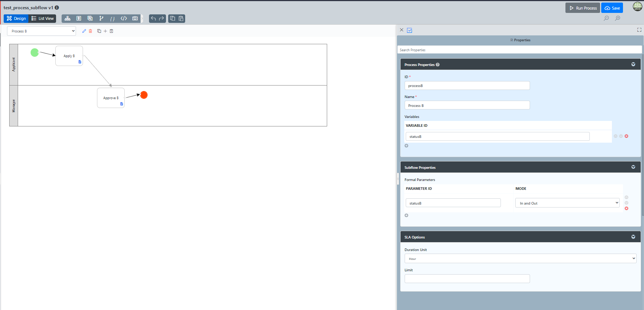Select the Approve B activity node

(x=111, y=98)
